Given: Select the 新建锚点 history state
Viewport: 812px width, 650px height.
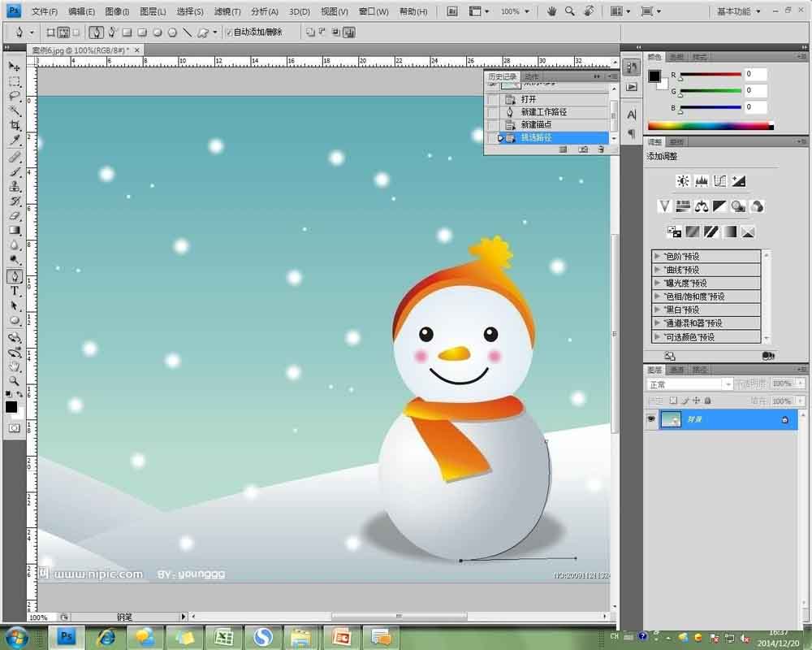Looking at the screenshot, I should tap(536, 125).
